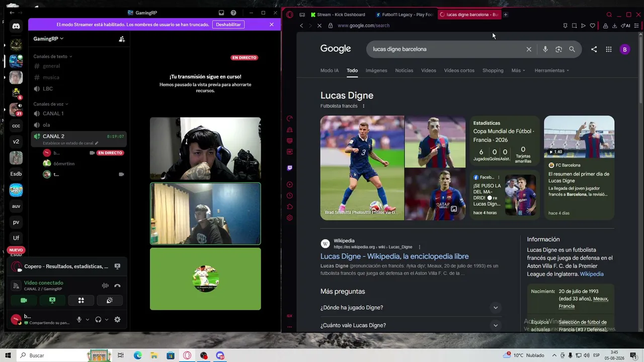Viewport: 644px width, 362px height.
Task: Switch to the Noticias results tab
Action: (x=404, y=70)
